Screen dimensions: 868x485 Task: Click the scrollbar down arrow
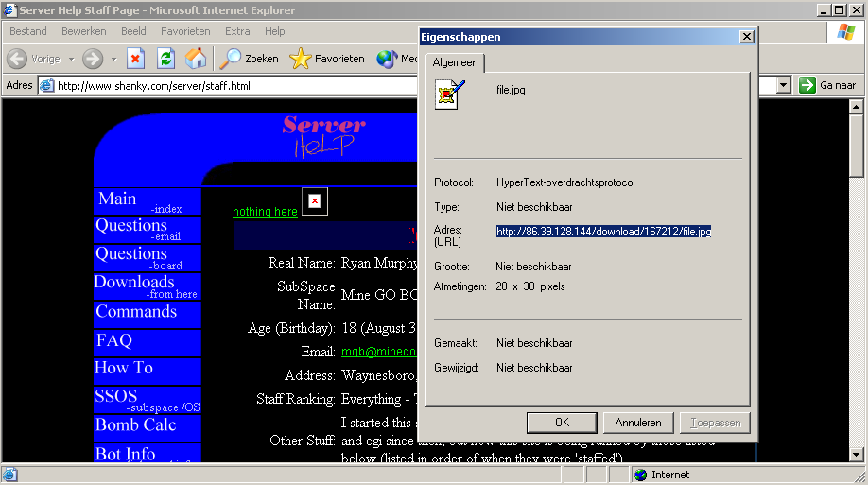pos(857,455)
